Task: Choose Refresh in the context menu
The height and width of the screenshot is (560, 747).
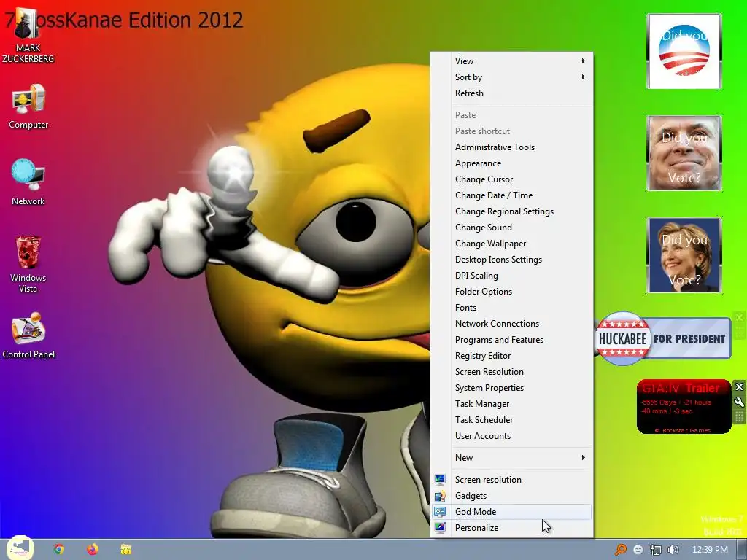Action: coord(511,93)
